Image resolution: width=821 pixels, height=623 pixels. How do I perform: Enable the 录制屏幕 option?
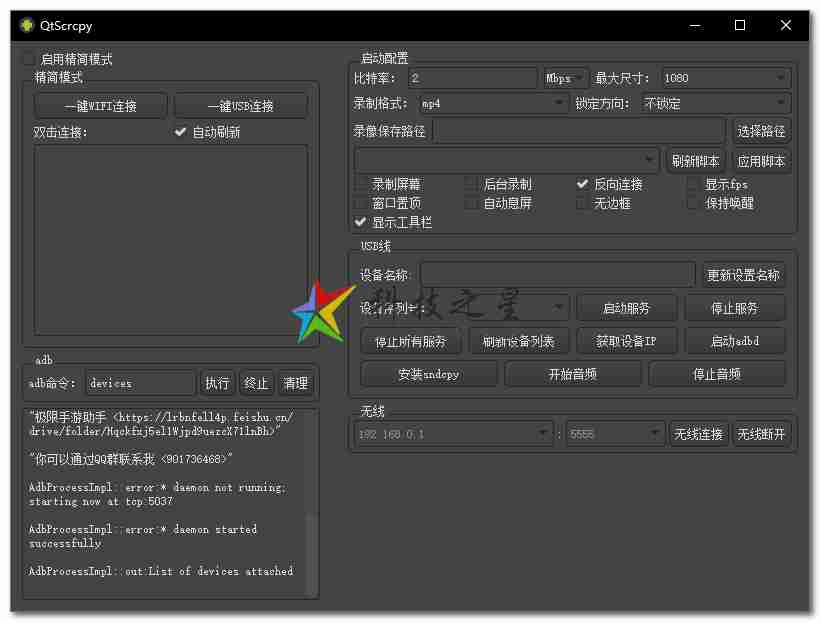pyautogui.click(x=361, y=185)
